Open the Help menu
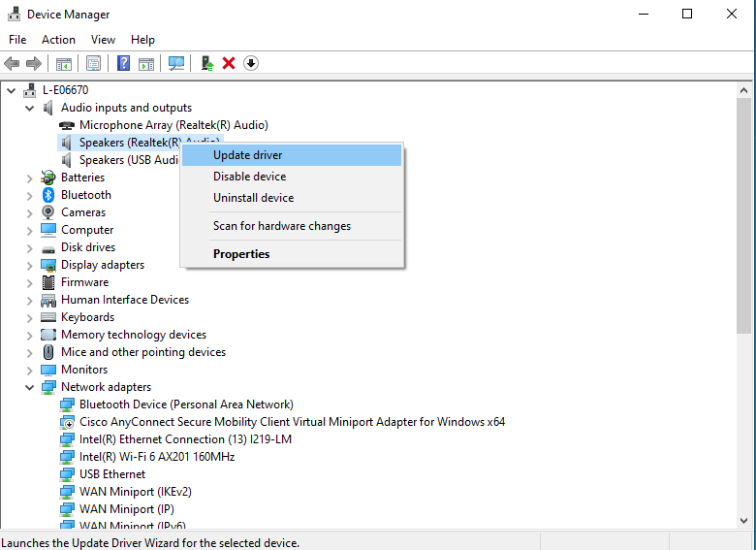Viewport: 756px width, 550px height. (142, 40)
